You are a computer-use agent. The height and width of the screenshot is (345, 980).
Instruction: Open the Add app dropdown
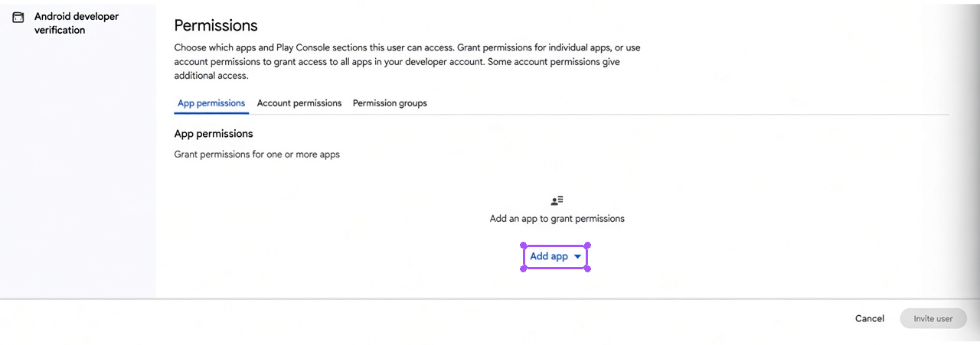pyautogui.click(x=556, y=256)
